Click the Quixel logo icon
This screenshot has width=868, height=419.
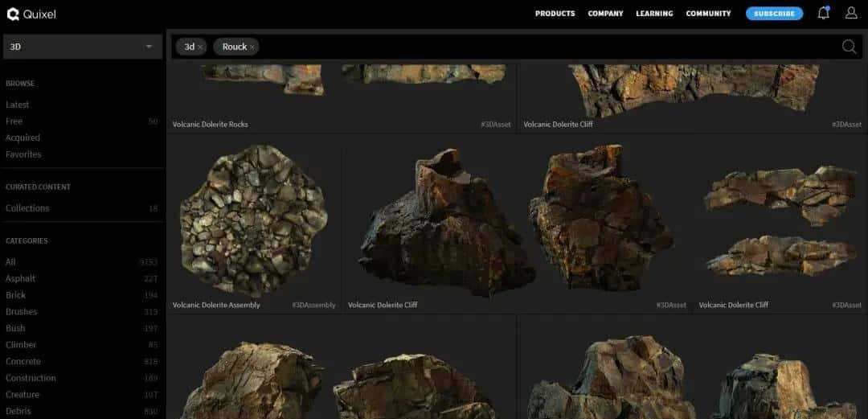(12, 14)
